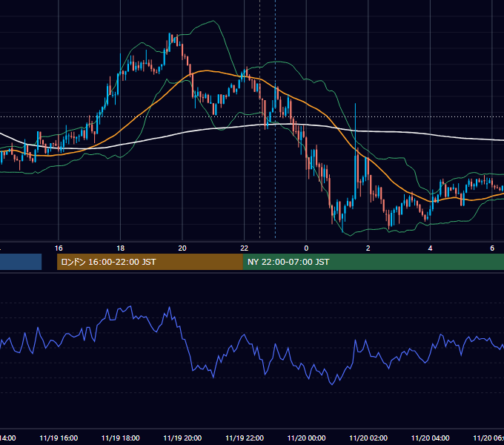Viewport: 504px width, 445px height.
Task: Click the hour label 0 on upper axis
Action: (x=306, y=248)
